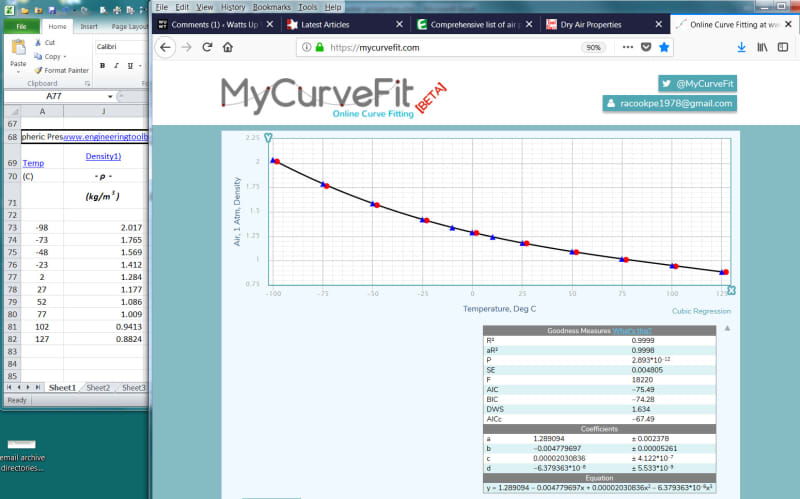Open Firefox Tools menu
800x499 pixels.
click(307, 7)
